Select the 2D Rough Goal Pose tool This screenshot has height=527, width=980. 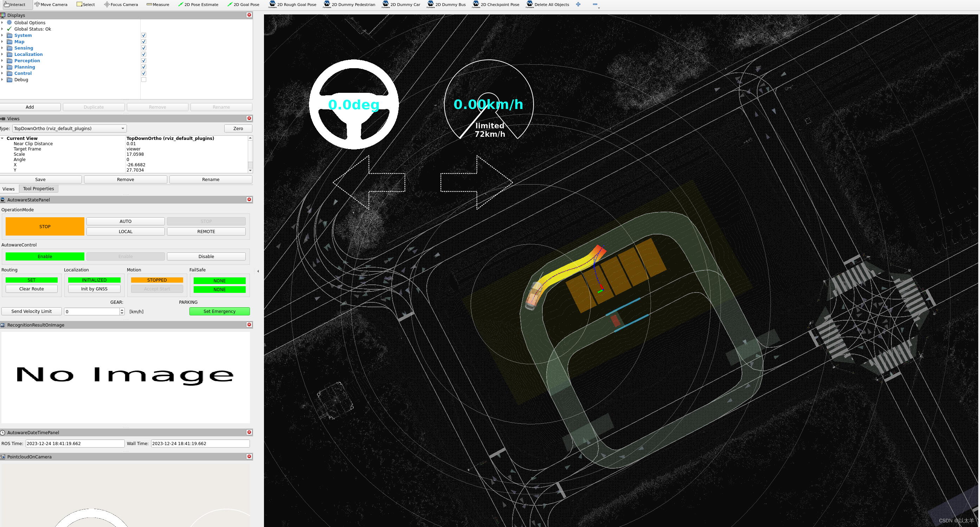(292, 5)
